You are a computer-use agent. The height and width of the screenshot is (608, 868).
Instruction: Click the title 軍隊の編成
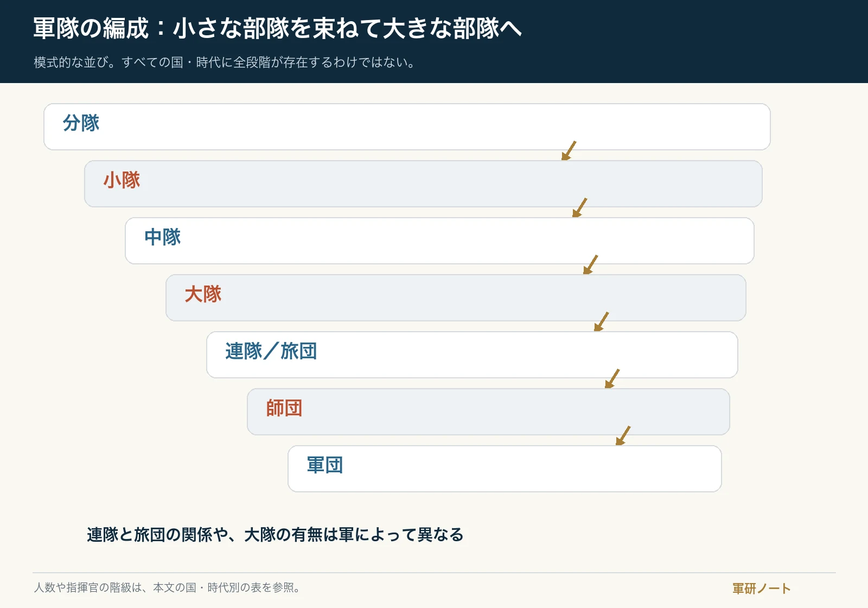[277, 28]
